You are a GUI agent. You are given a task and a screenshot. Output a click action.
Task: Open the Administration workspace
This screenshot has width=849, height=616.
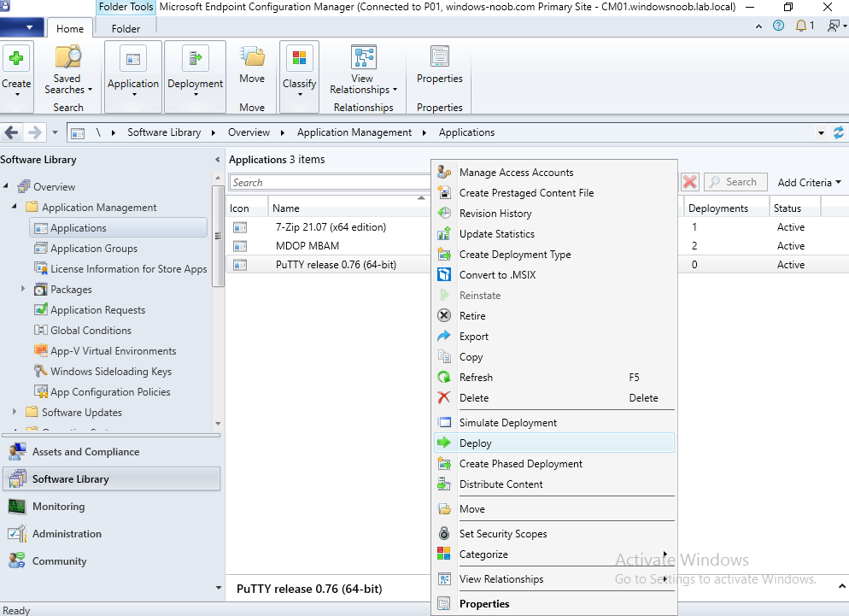112,534
